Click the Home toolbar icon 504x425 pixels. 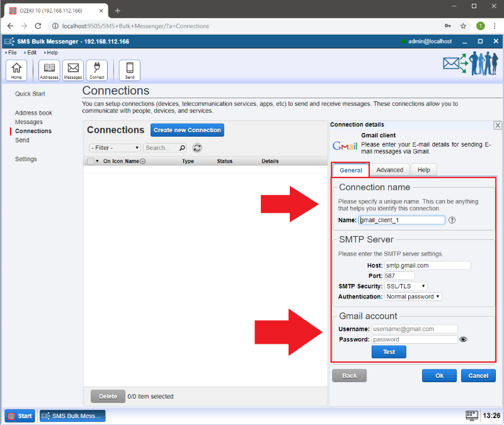tap(16, 70)
